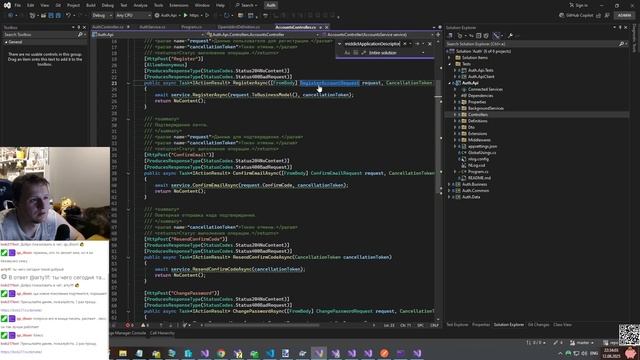
Task: Switch to the Git Changes bottom tab
Action: coord(538,325)
